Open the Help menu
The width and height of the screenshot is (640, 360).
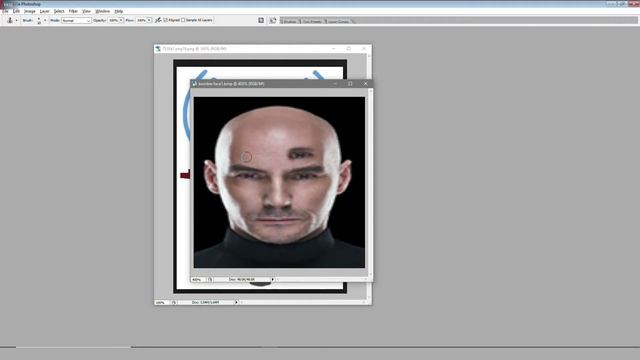119,11
